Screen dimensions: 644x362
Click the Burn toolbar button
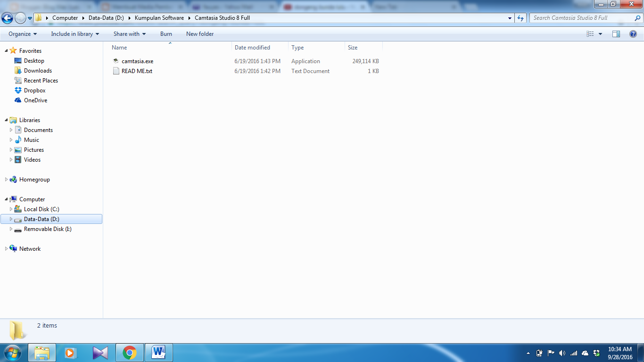(x=166, y=34)
